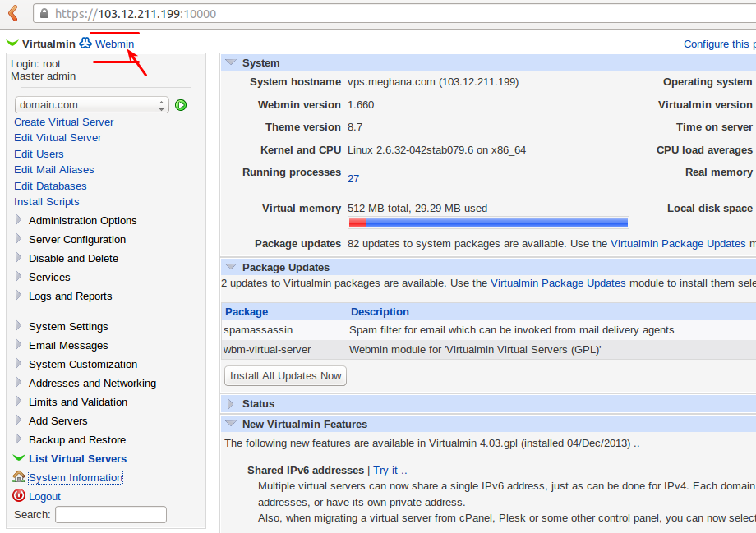Open Install Scripts link

tap(46, 202)
